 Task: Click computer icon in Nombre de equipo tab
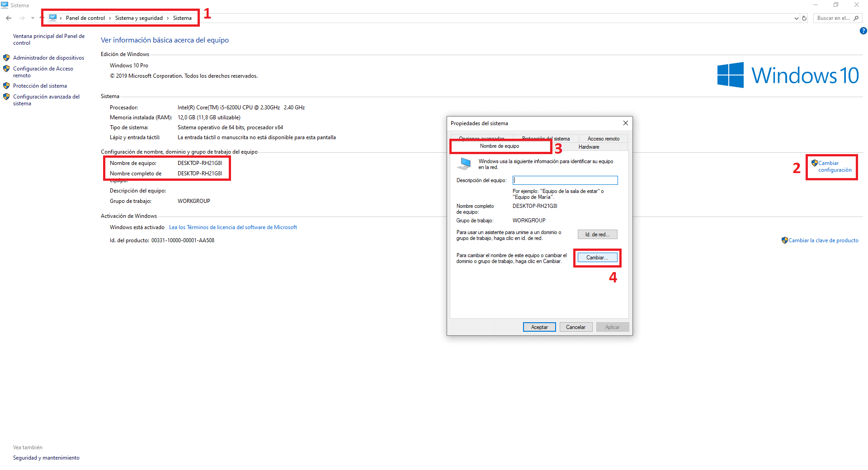click(x=464, y=164)
